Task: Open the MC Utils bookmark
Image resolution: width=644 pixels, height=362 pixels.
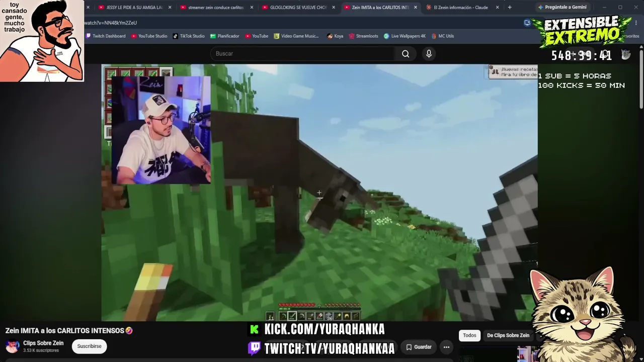Action: coord(442,36)
